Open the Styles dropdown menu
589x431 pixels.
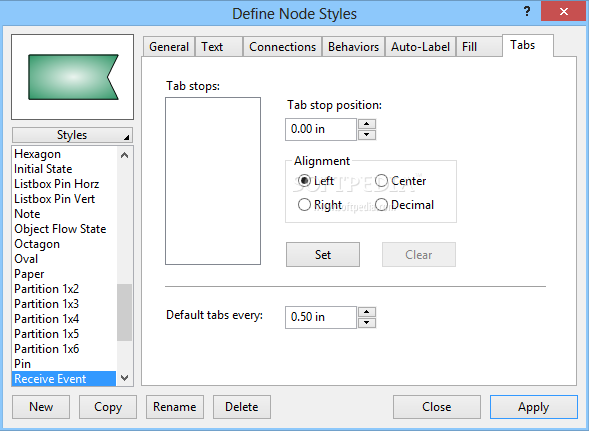pyautogui.click(x=72, y=135)
